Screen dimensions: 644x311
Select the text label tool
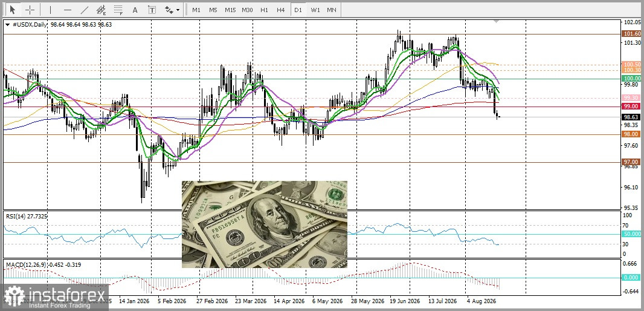pos(152,10)
